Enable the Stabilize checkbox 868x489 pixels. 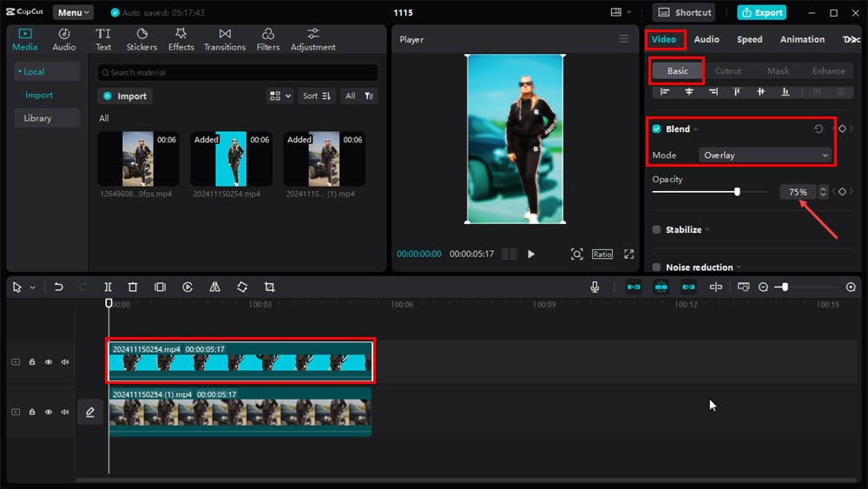[x=656, y=230]
